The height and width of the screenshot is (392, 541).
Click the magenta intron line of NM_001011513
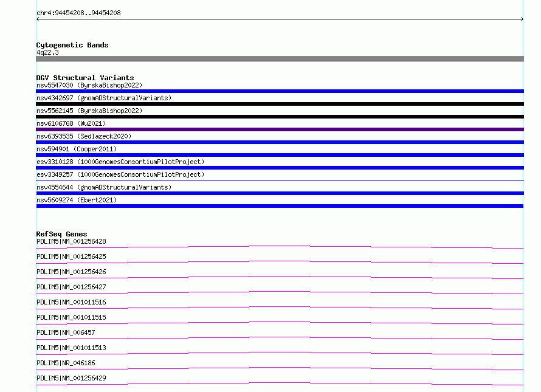(x=280, y=353)
